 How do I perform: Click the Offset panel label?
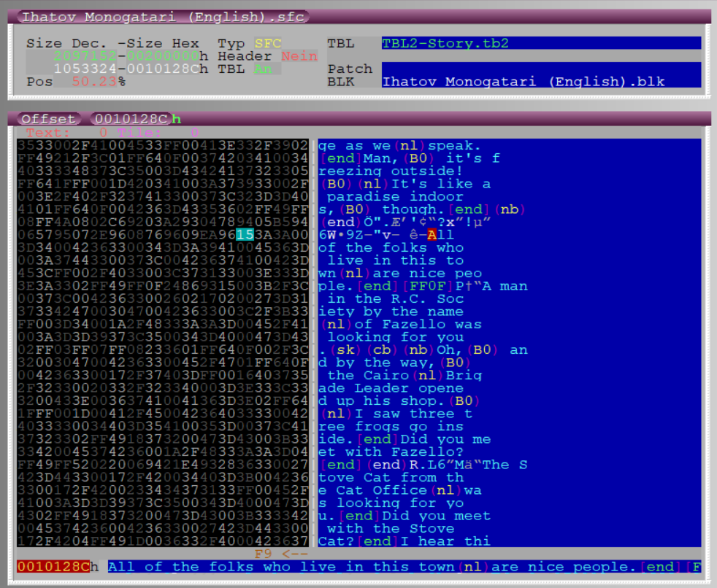tap(47, 119)
